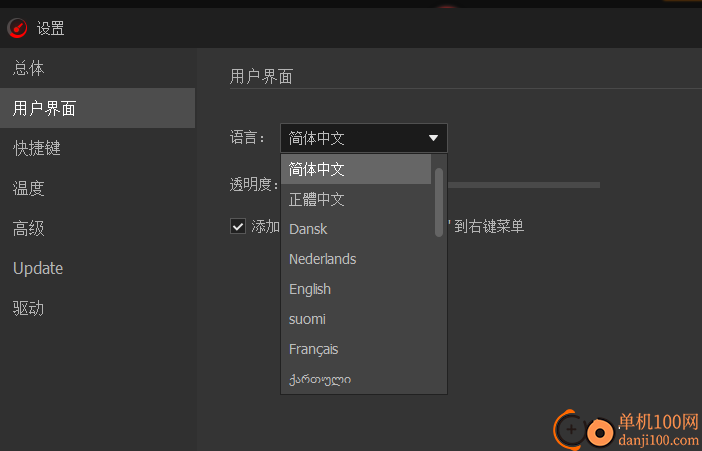This screenshot has height=451, width=702.
Task: Click the 透明度 transparency slider track
Action: (x=524, y=185)
